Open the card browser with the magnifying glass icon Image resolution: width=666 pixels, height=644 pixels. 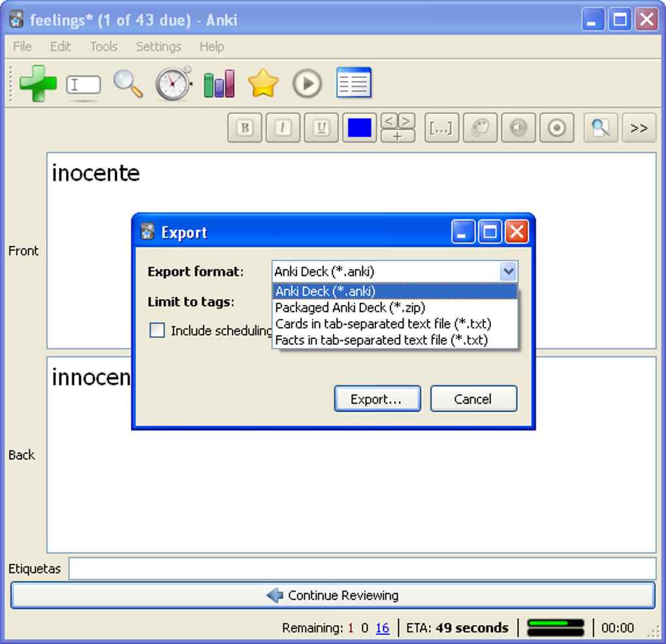tap(127, 84)
